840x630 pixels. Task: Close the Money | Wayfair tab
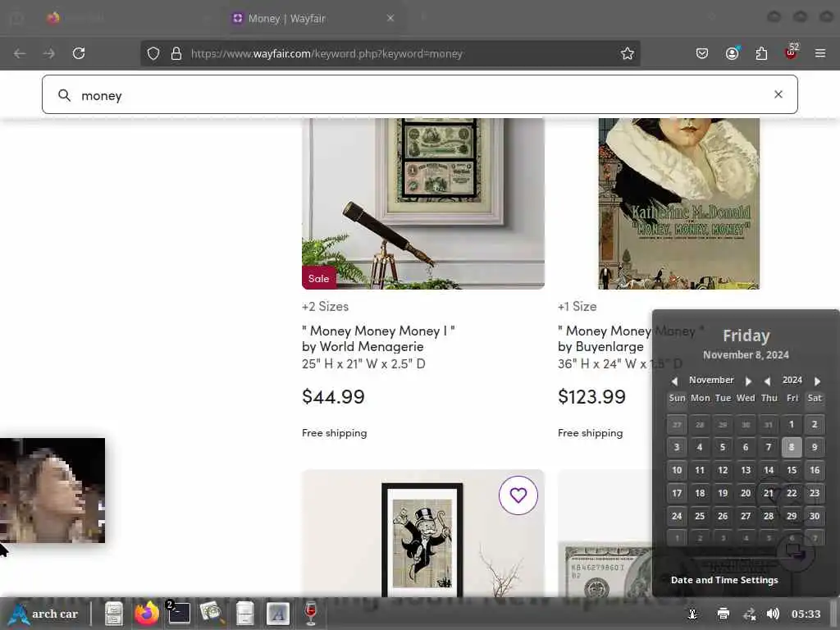(x=390, y=18)
